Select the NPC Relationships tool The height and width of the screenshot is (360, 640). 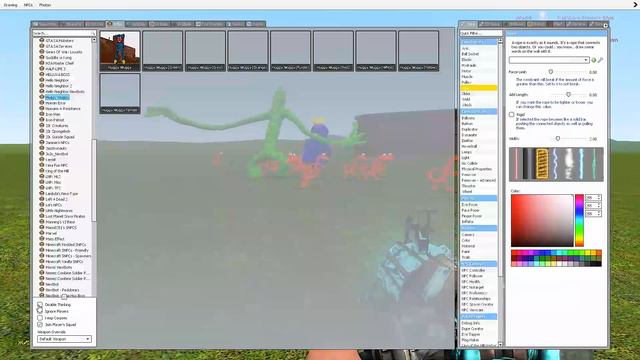coord(478,299)
